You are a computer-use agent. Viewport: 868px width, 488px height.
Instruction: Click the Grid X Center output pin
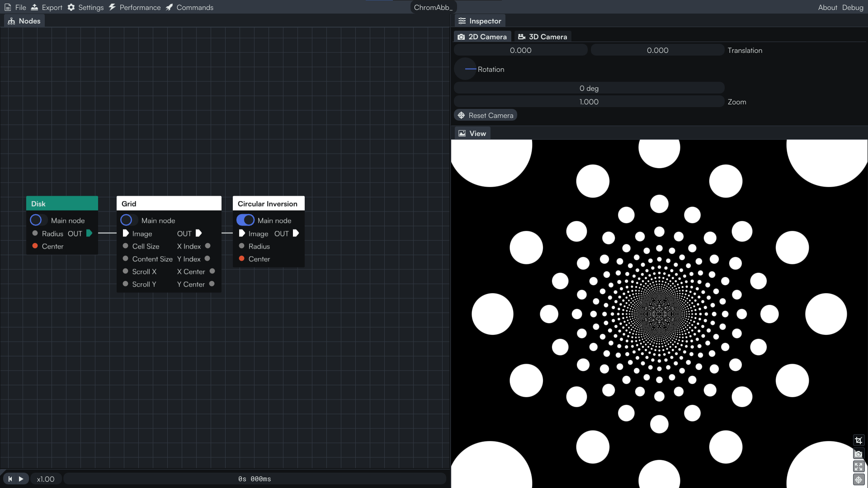pos(212,271)
